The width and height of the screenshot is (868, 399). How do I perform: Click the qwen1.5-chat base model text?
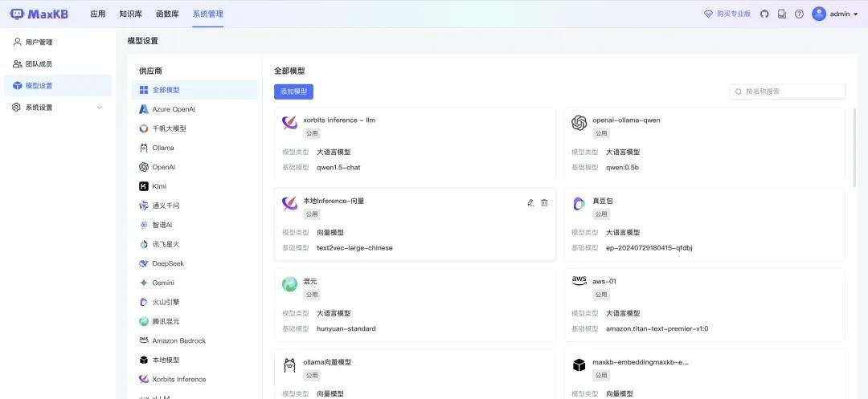(338, 168)
